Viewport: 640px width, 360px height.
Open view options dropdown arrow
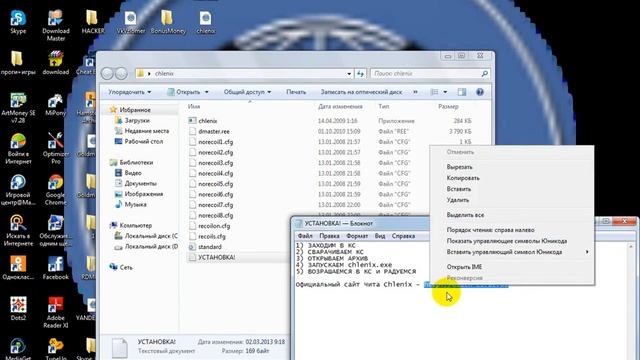tap(445, 92)
